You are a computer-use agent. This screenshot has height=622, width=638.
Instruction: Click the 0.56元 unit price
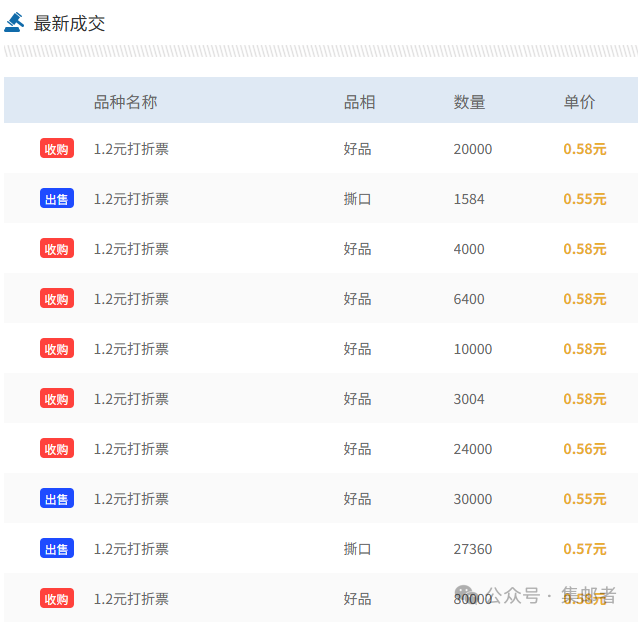point(585,449)
